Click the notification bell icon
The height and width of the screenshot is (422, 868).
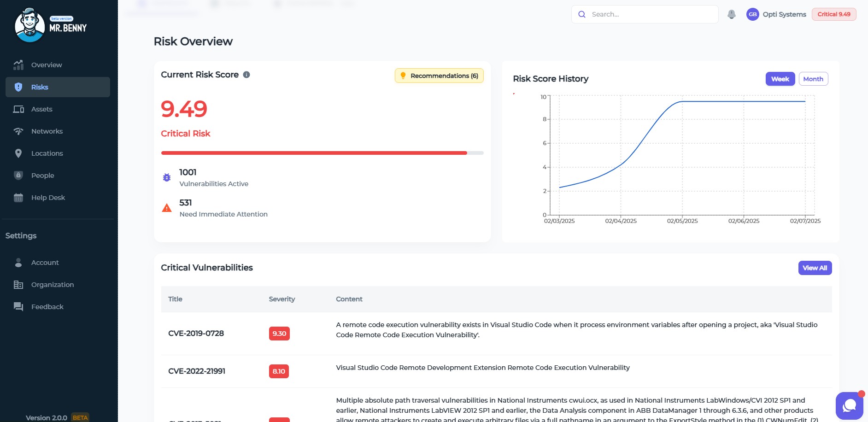[731, 14]
